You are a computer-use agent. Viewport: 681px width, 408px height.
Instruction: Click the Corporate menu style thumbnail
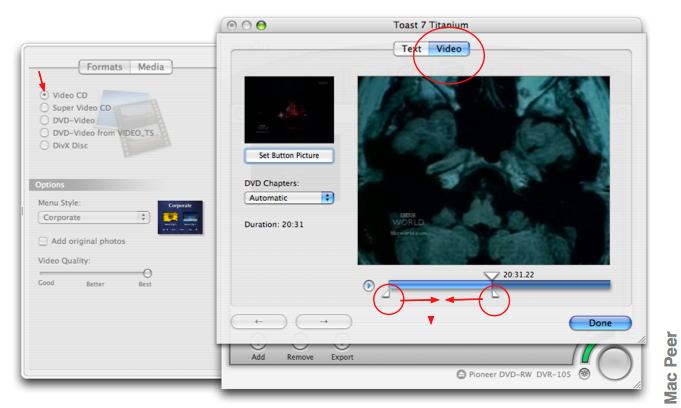pyautogui.click(x=180, y=217)
